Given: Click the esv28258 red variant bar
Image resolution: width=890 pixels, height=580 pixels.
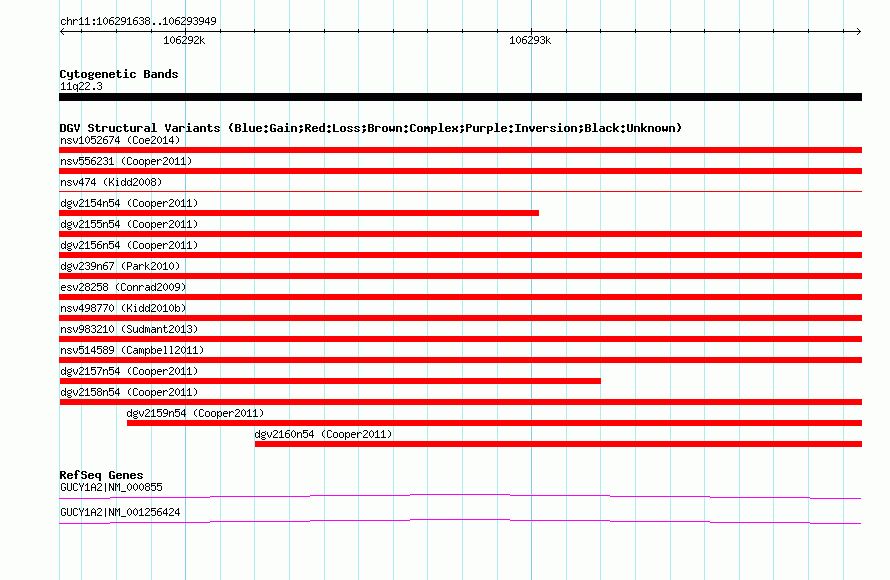Looking at the screenshot, I should click(x=460, y=297).
